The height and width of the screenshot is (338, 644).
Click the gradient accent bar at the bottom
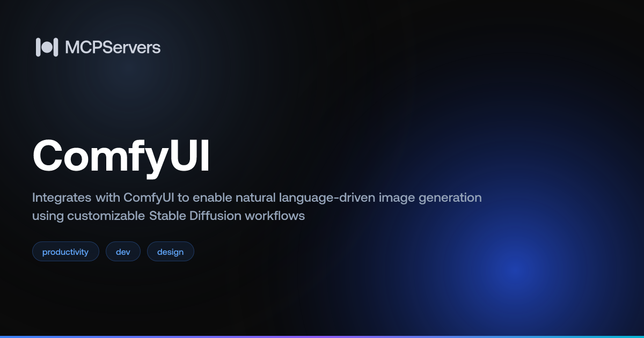(x=322, y=336)
